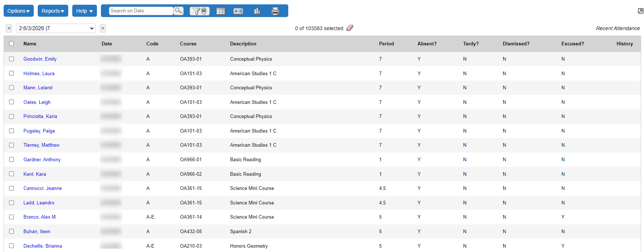Tick the select-all checkbox in header
Screen dimensions: 644x252
[x=12, y=44]
